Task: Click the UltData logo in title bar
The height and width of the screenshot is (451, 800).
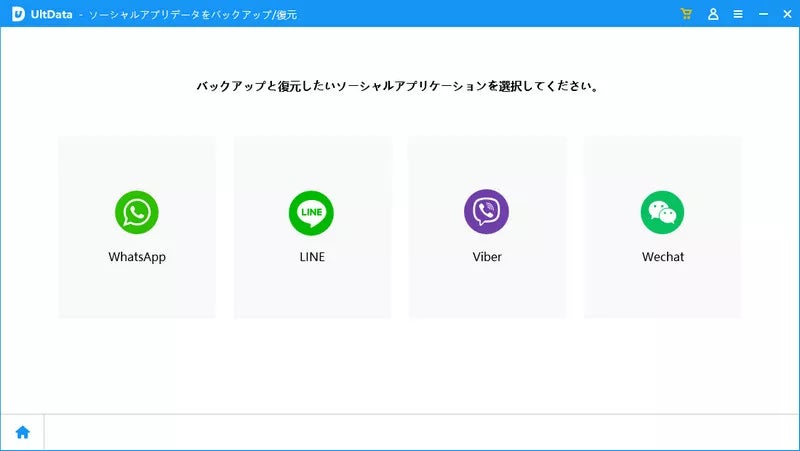Action: click(x=18, y=14)
